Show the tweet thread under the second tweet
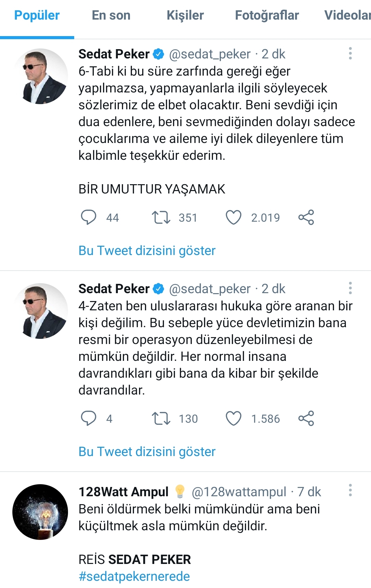This screenshot has width=371, height=588. pos(147,452)
